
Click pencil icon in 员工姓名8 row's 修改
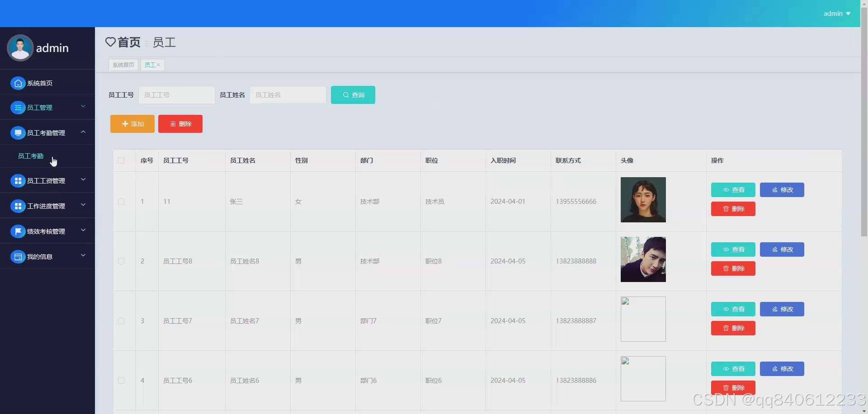(x=775, y=249)
